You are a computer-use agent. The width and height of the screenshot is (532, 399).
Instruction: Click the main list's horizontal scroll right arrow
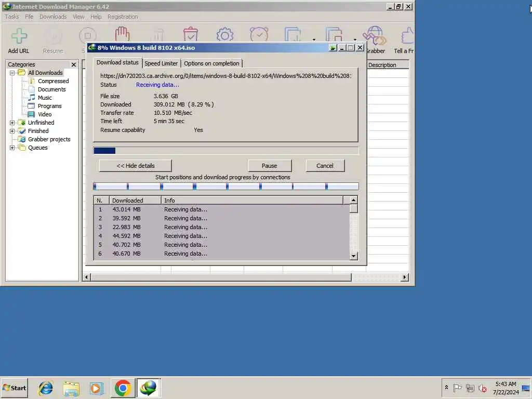click(404, 277)
